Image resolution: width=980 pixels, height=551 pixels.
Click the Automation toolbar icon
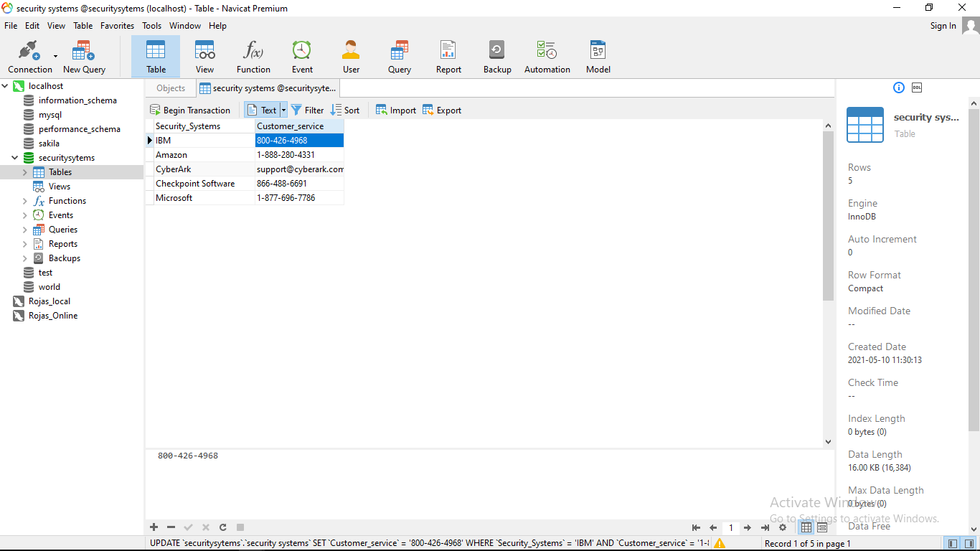click(x=547, y=57)
